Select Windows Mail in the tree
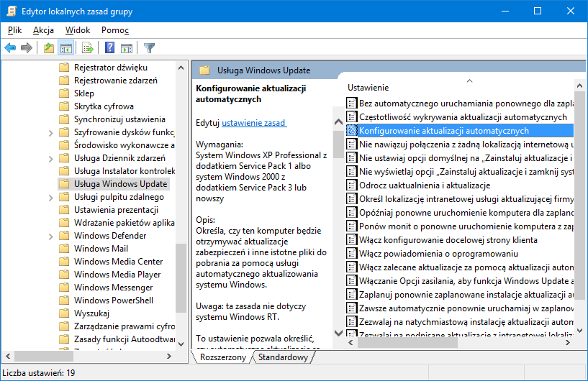 [101, 249]
